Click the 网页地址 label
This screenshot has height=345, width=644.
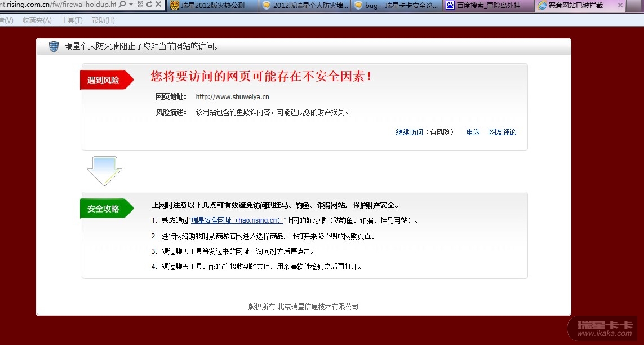(171, 97)
